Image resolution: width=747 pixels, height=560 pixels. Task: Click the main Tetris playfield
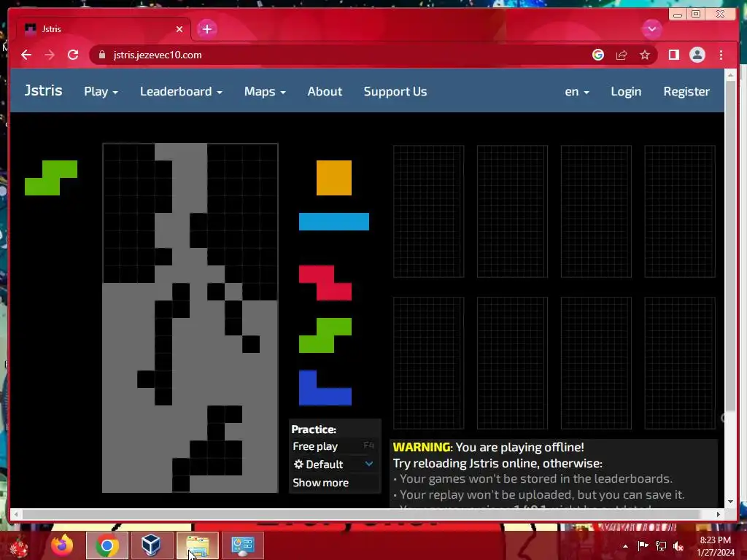[x=190, y=318]
